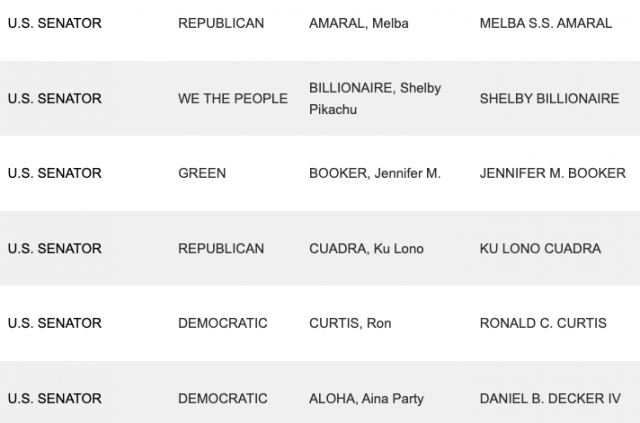Select the "GREEN" party cell
The image size is (640, 423).
click(202, 173)
